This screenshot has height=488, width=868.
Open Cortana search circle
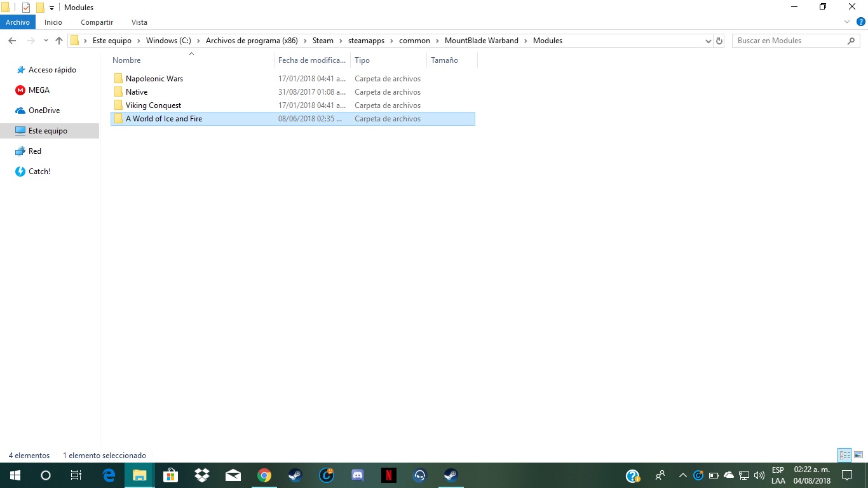46,475
